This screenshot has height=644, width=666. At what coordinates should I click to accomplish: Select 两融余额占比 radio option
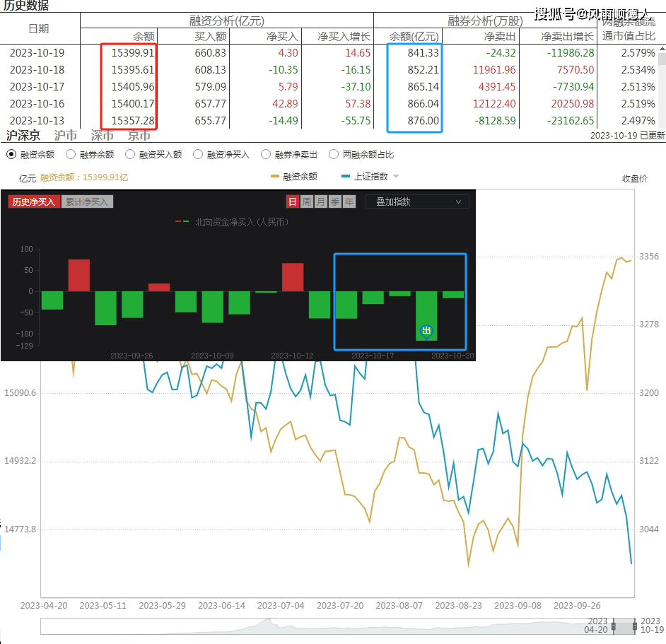(334, 154)
